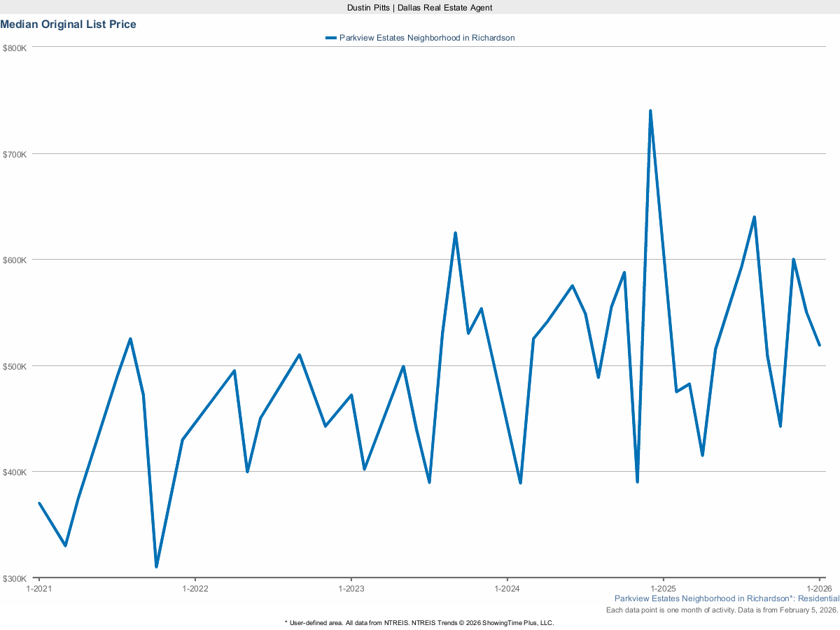Click the Parkview Estates legend label

coord(426,38)
